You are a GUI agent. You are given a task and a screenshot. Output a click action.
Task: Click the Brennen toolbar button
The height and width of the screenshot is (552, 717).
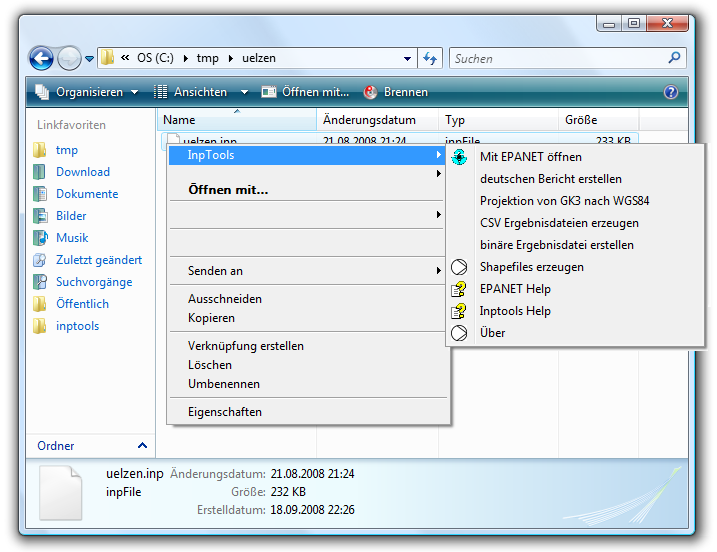396,92
